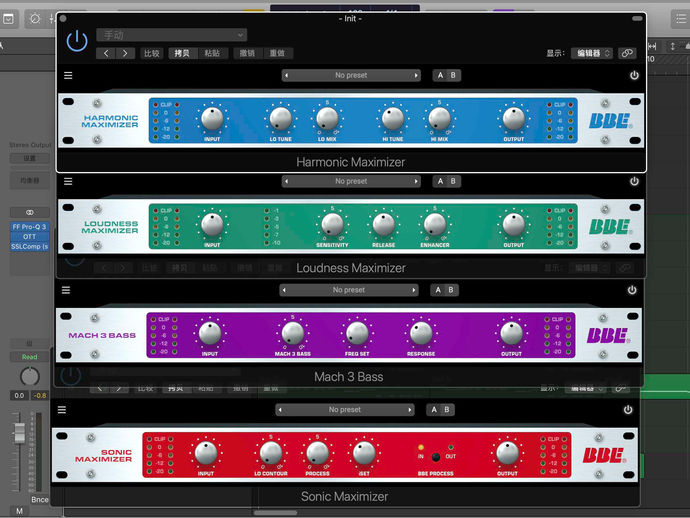
Task: Open Loudness Maximizer hamburger menu
Action: [x=68, y=181]
